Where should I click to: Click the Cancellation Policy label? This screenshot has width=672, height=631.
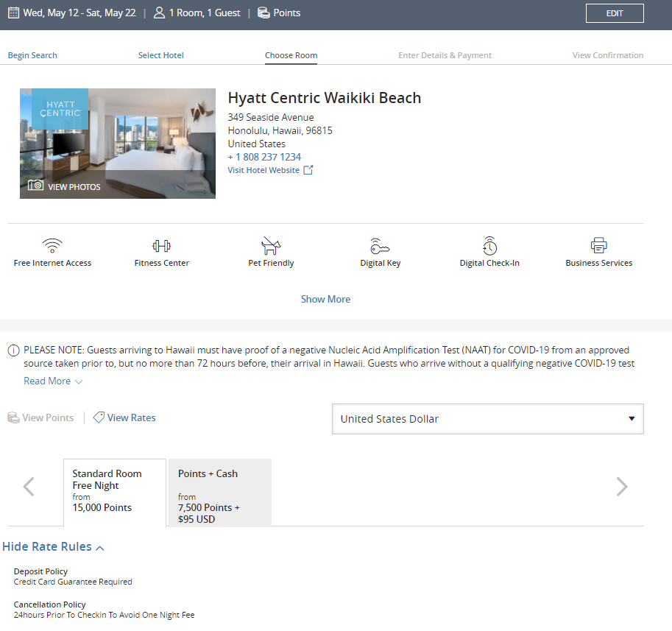50,604
